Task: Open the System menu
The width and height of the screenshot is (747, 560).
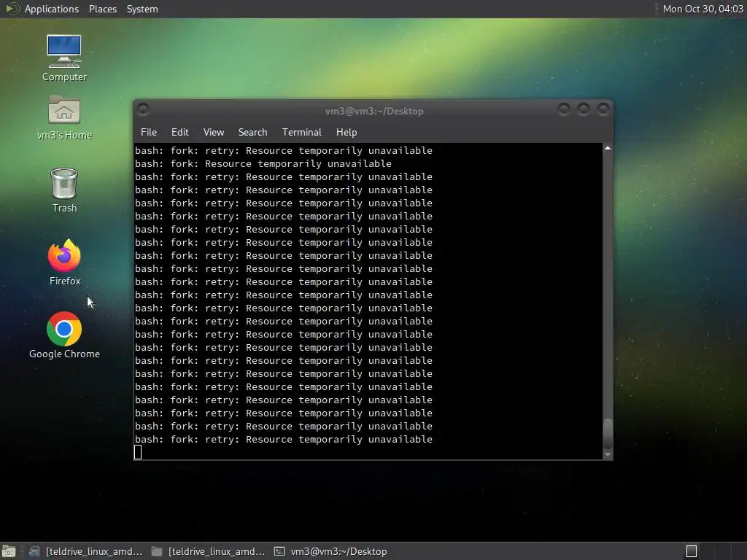Action: [142, 9]
